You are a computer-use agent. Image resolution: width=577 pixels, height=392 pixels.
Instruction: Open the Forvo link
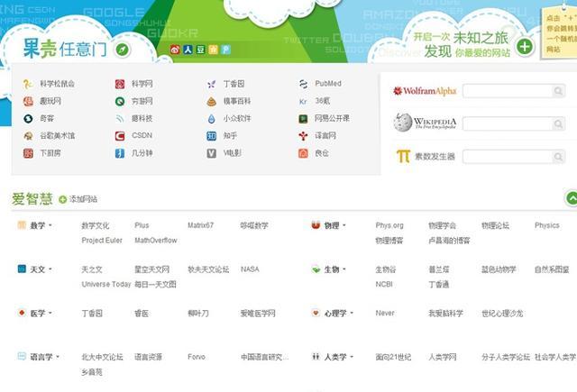click(197, 357)
